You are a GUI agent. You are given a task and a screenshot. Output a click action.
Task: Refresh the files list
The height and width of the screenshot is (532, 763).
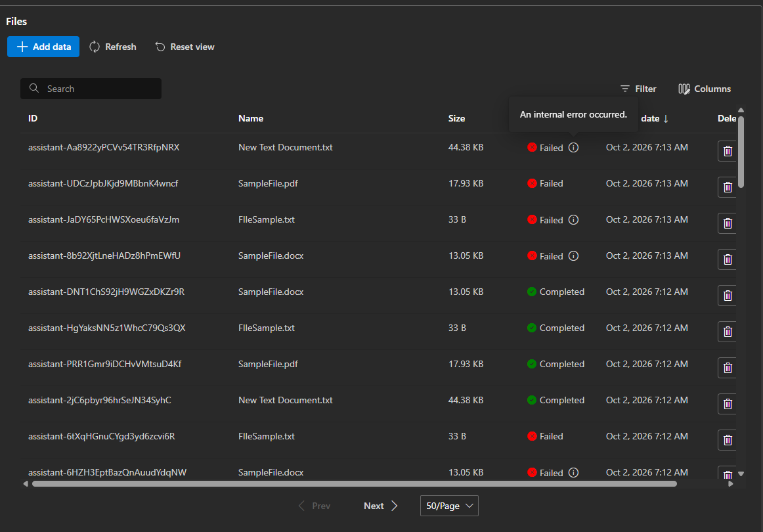(x=113, y=47)
